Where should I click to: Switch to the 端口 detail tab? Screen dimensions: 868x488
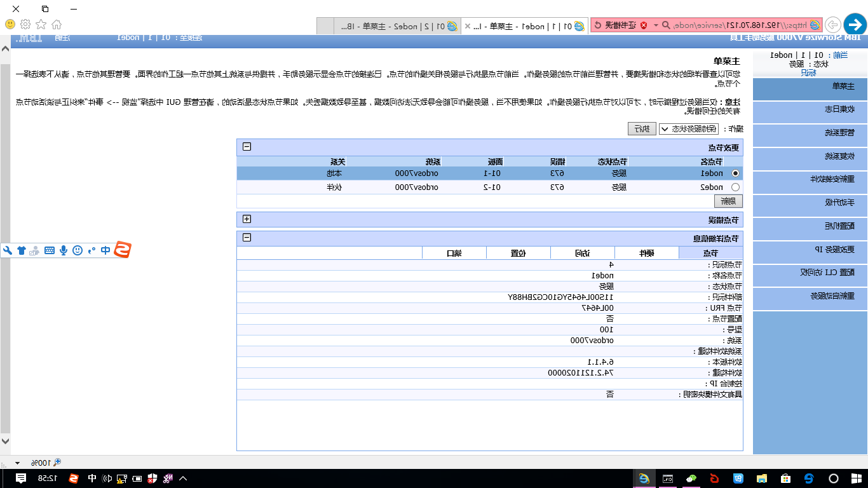(x=454, y=253)
